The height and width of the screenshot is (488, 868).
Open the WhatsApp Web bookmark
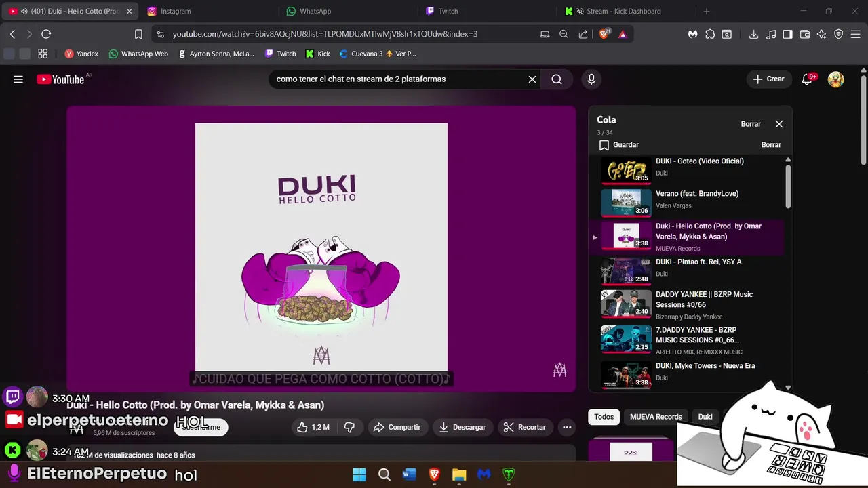(138, 54)
